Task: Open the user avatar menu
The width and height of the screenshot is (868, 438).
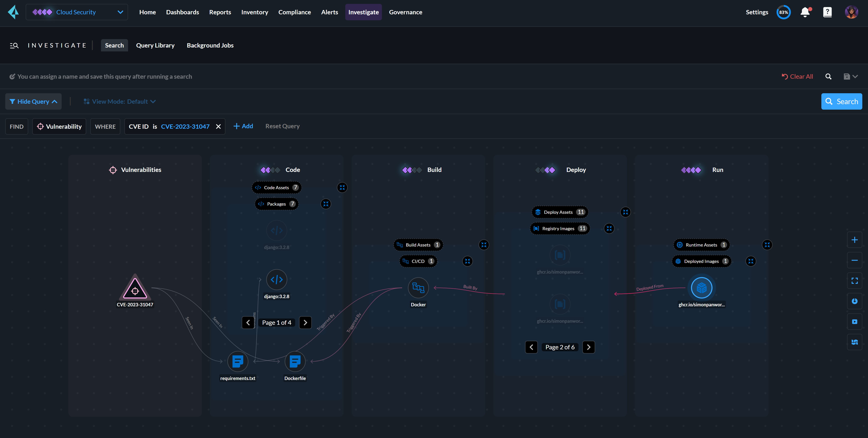Action: click(851, 12)
